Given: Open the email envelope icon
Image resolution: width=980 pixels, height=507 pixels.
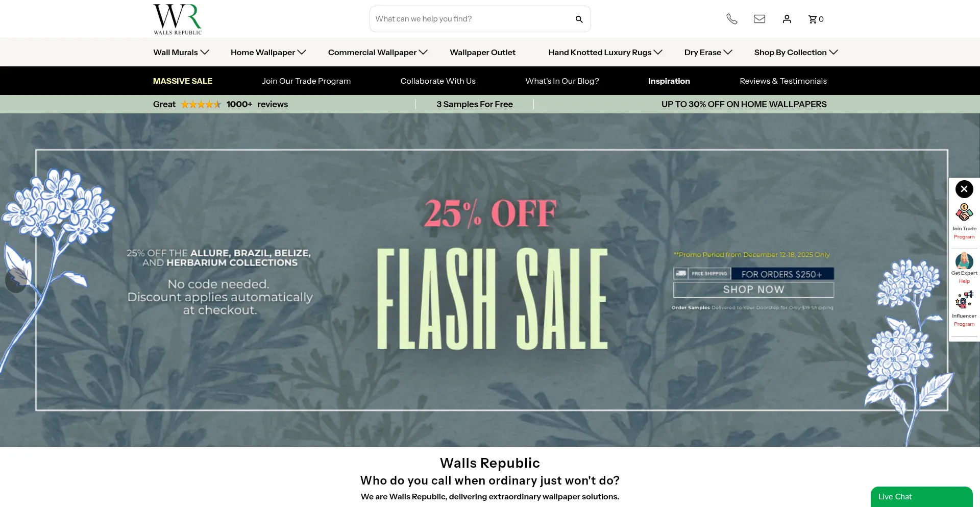Looking at the screenshot, I should [759, 19].
